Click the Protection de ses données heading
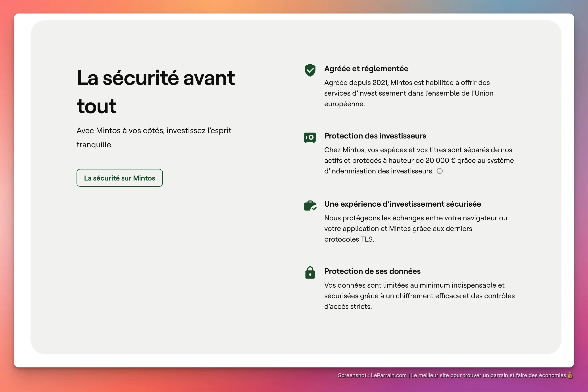588x392 pixels. pos(372,271)
